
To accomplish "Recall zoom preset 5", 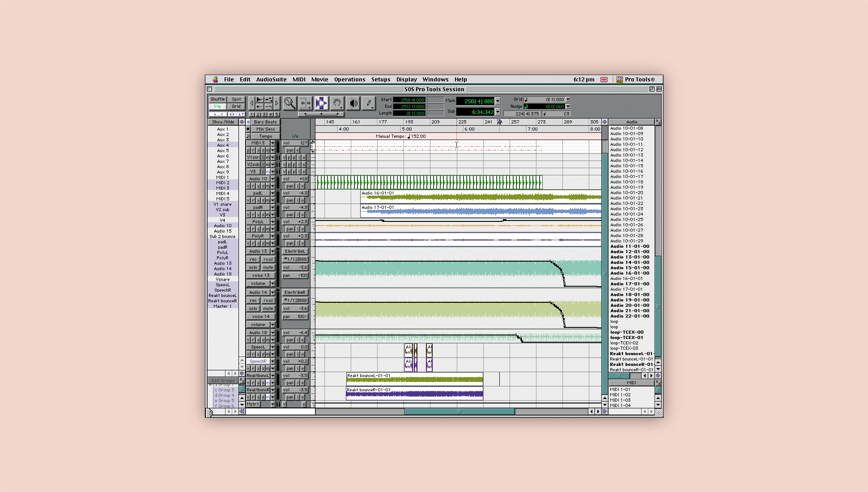I will (277, 115).
